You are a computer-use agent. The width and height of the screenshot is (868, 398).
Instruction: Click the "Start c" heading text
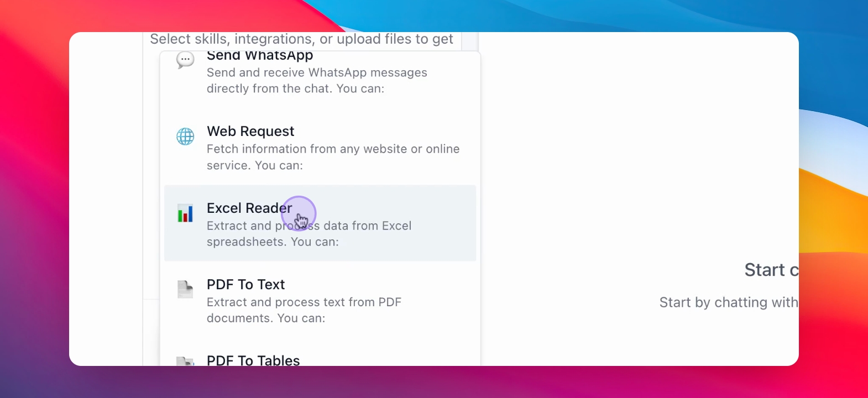(771, 270)
